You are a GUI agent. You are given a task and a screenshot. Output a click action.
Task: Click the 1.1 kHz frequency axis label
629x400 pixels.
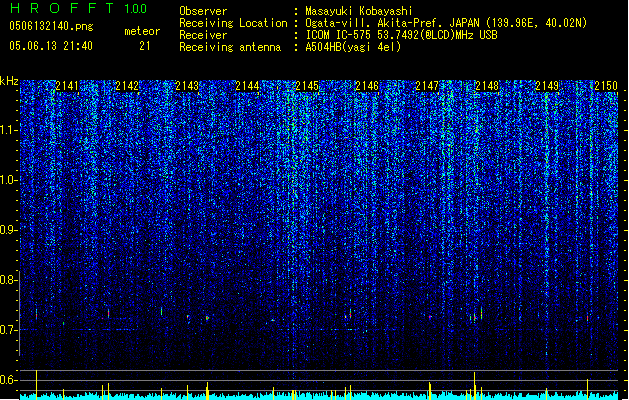[9, 130]
